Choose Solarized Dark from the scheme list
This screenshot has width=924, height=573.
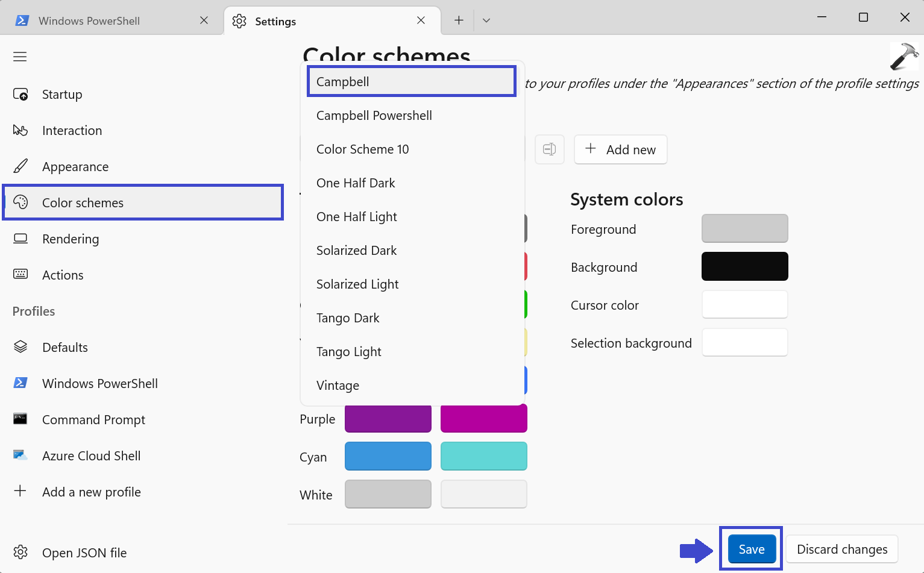[x=356, y=251]
